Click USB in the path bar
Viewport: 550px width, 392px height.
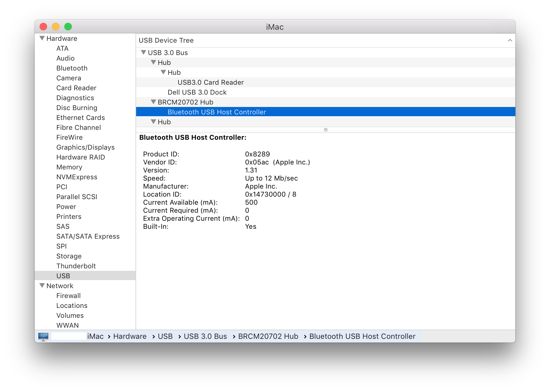pos(165,336)
